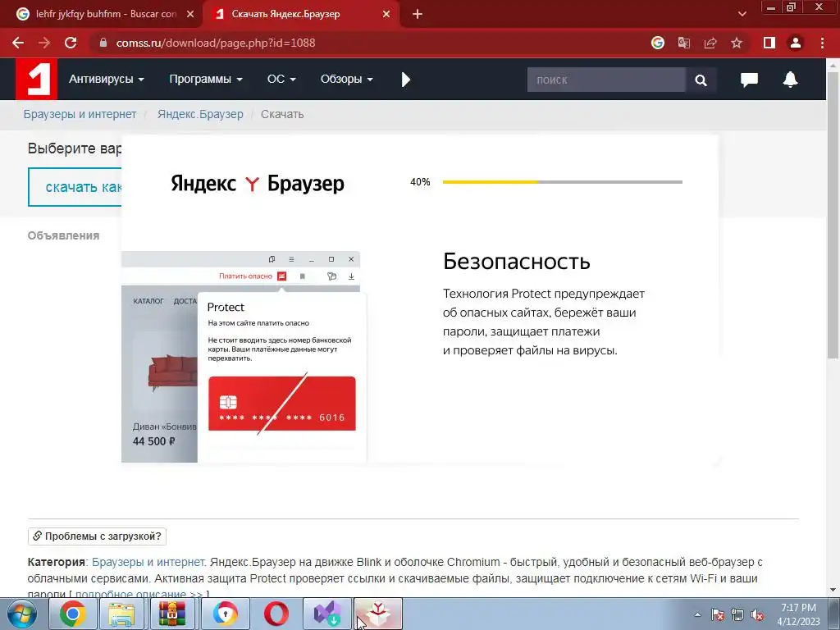Open Браузеры и интернет breadcrumb link
Viewport: 840px width, 630px height.
[x=80, y=114]
